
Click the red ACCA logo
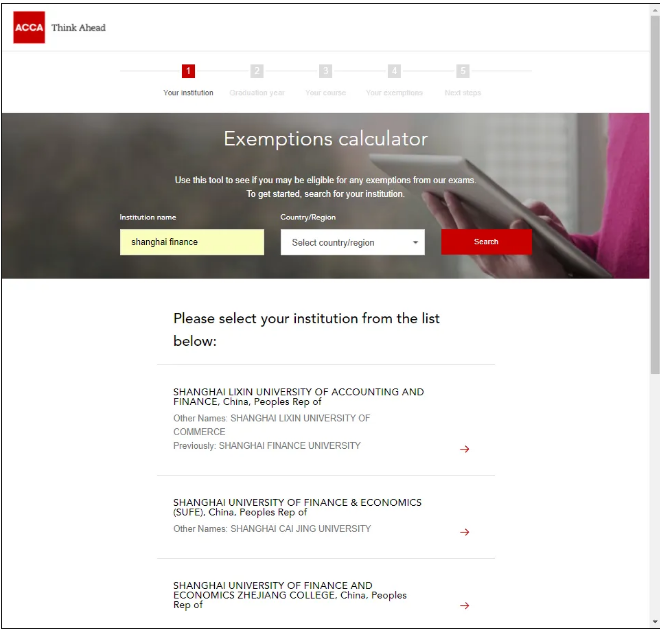[x=29, y=28]
